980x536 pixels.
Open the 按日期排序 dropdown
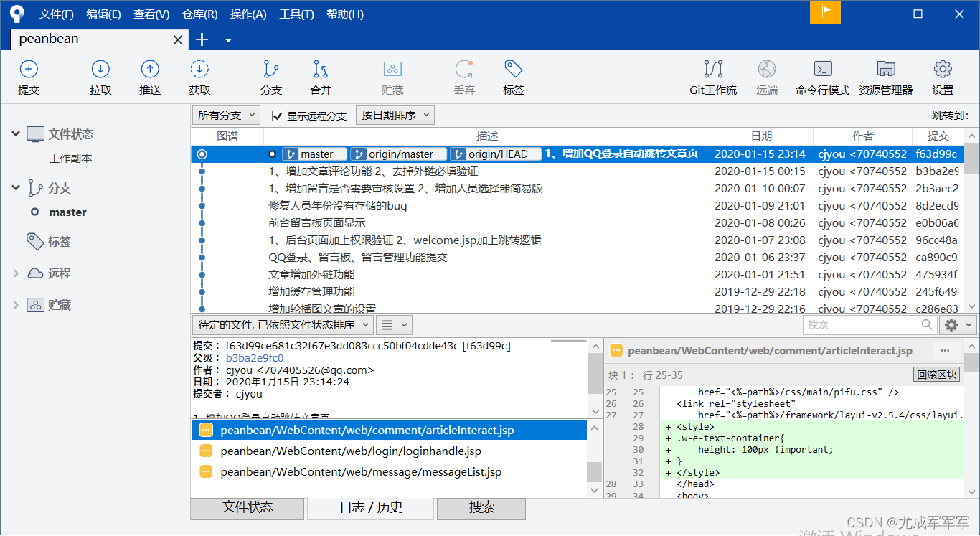coord(395,115)
